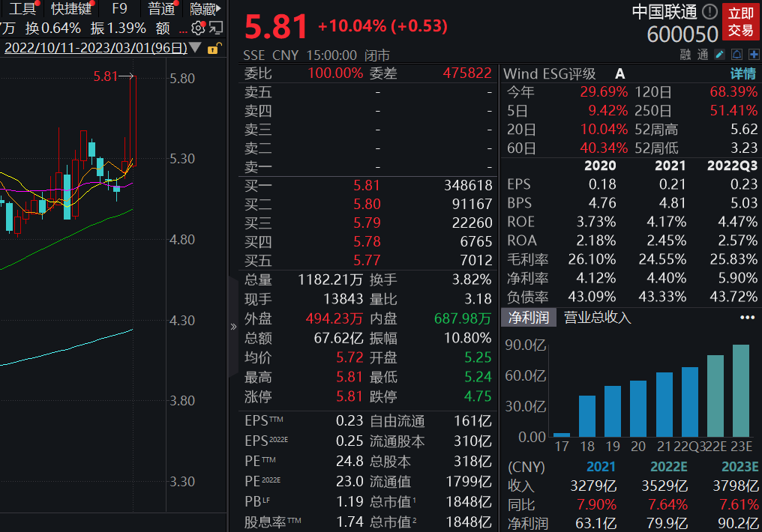Open the date range dropdown triangle
Viewport: 762px width, 532px height.
tap(195, 47)
